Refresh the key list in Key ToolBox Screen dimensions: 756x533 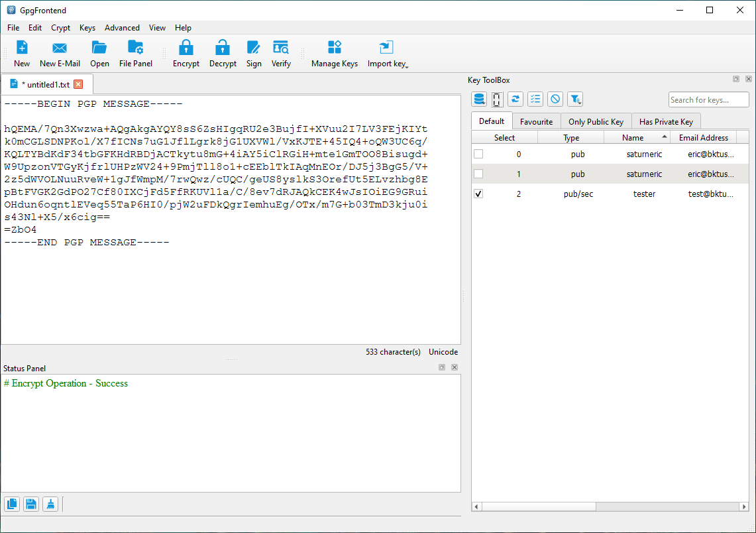515,99
